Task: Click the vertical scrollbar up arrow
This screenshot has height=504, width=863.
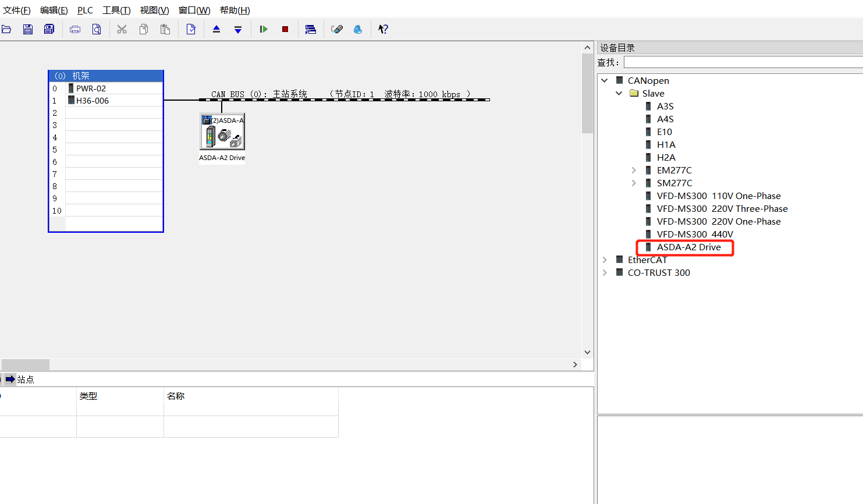Action: coord(587,48)
